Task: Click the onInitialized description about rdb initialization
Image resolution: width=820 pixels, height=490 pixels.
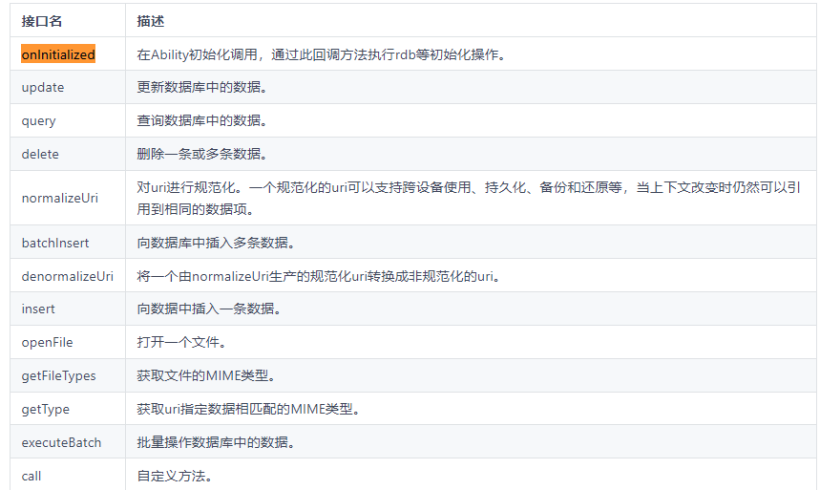Action: 320,54
